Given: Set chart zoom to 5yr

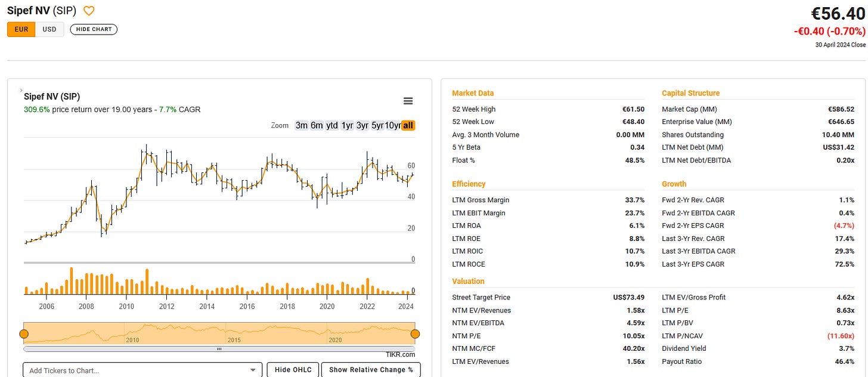Looking at the screenshot, I should point(377,125).
